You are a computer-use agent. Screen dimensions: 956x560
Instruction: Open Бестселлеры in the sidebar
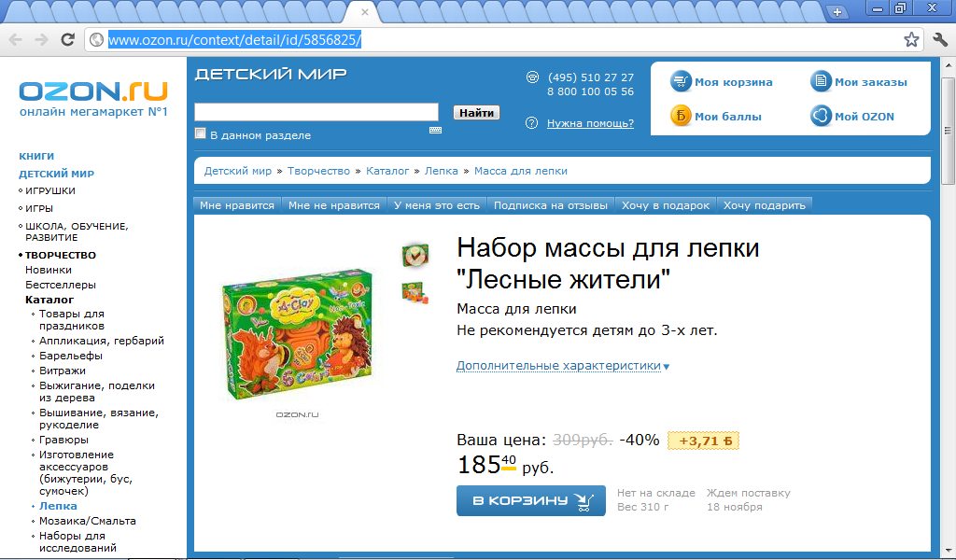[61, 285]
